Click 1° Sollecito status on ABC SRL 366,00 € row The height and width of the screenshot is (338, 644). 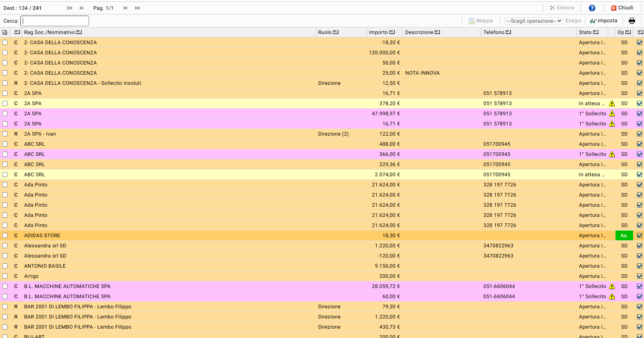pyautogui.click(x=592, y=154)
